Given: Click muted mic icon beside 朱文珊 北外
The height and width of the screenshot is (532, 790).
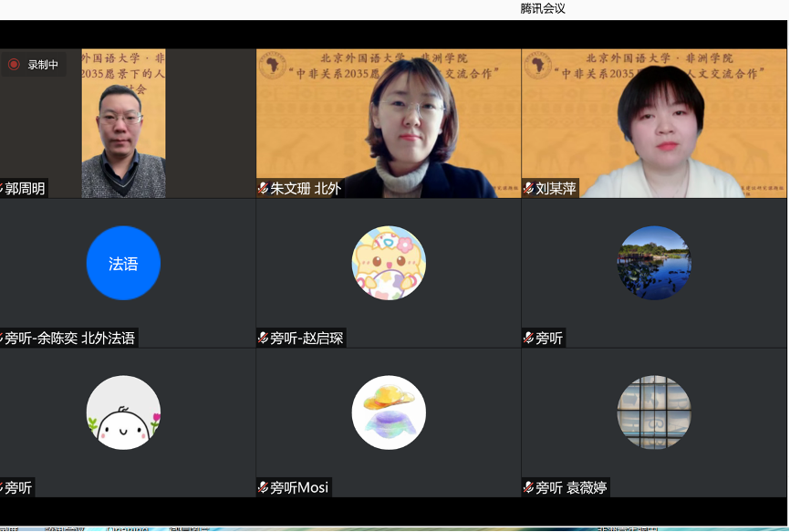Looking at the screenshot, I should pos(264,189).
